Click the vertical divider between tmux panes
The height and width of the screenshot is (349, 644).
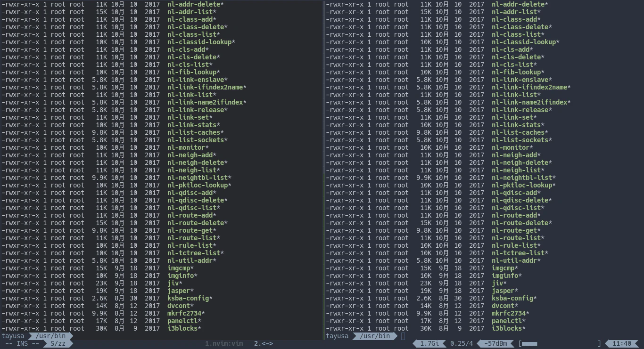click(x=324, y=170)
